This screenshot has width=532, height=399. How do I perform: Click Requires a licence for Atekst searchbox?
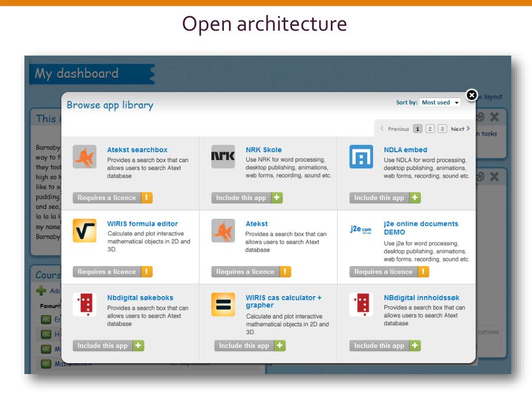pos(113,198)
